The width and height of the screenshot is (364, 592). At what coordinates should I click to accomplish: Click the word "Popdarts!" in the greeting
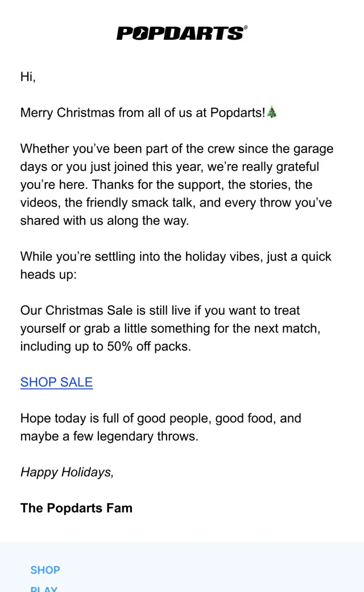click(x=238, y=113)
